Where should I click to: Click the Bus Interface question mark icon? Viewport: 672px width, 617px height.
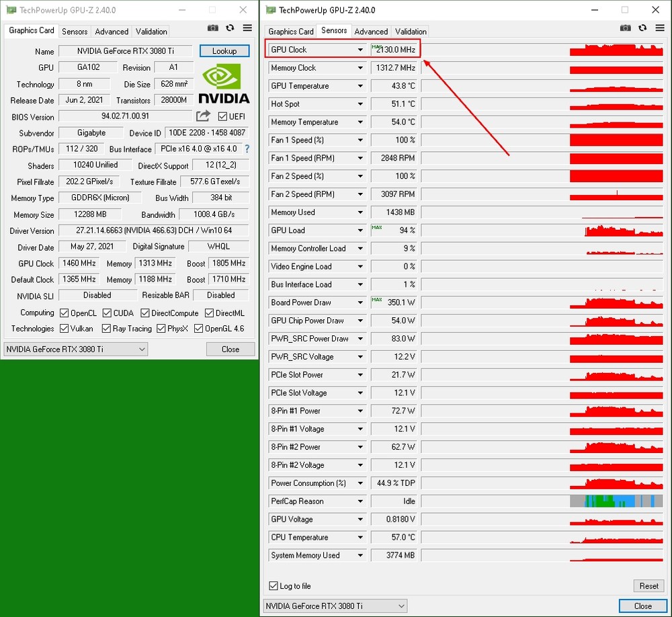247,149
